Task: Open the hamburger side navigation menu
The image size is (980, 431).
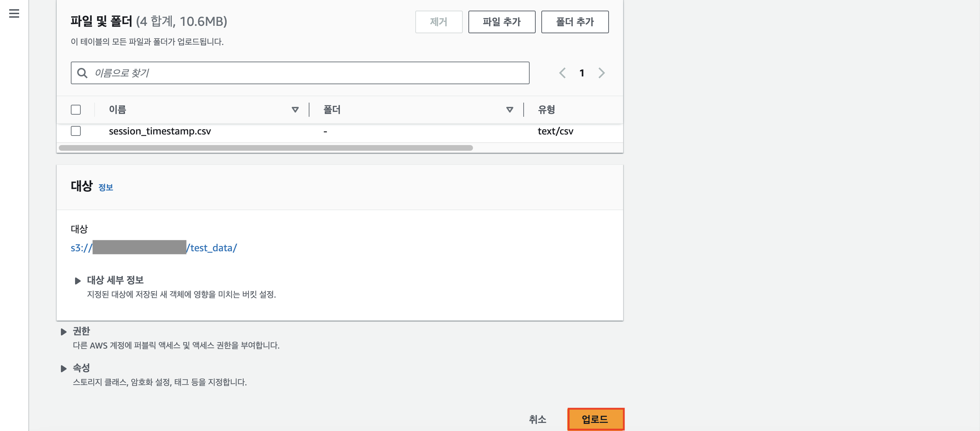Action: [x=14, y=14]
